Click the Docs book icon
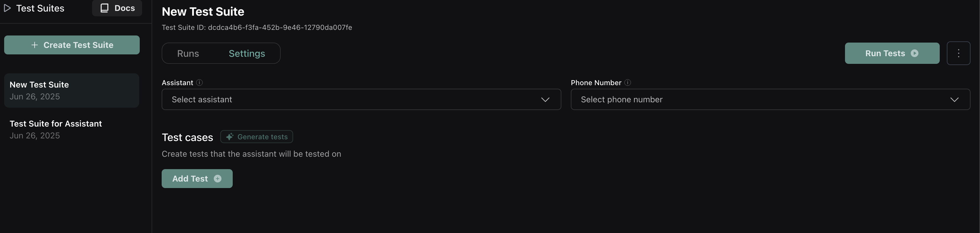Screen dimensions: 980x233 pyautogui.click(x=105, y=8)
